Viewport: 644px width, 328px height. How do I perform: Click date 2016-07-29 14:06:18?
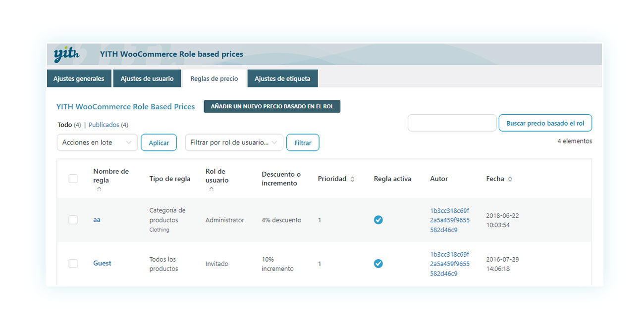click(x=502, y=264)
